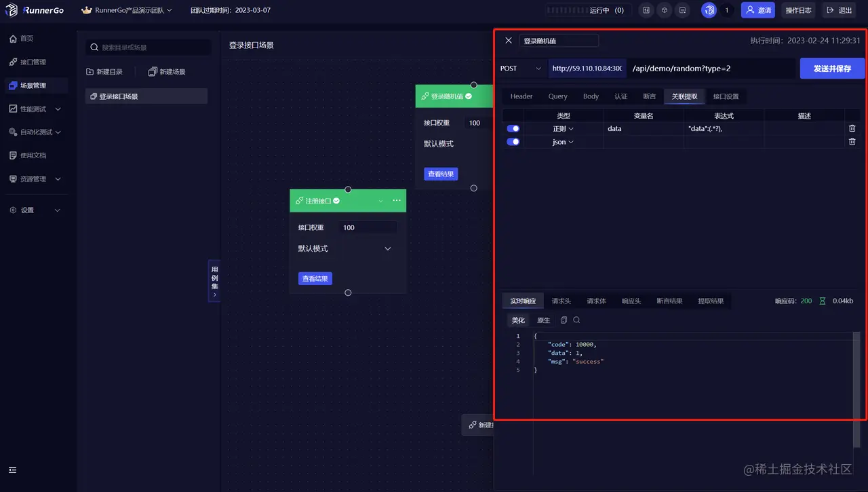Screen dimensions: 868x492
Task: Click the 首页 home icon in sidebar
Action: coord(13,39)
